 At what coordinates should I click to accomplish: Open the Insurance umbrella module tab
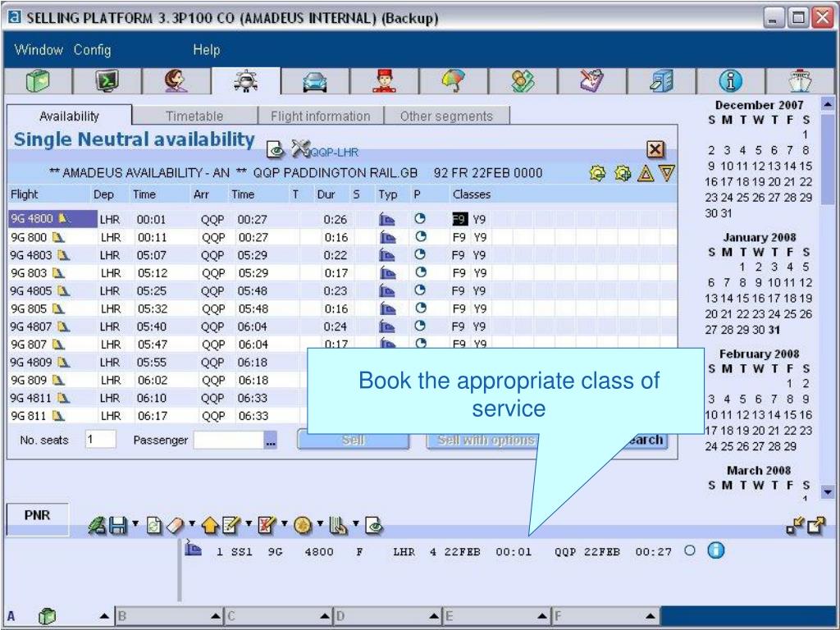coord(453,81)
